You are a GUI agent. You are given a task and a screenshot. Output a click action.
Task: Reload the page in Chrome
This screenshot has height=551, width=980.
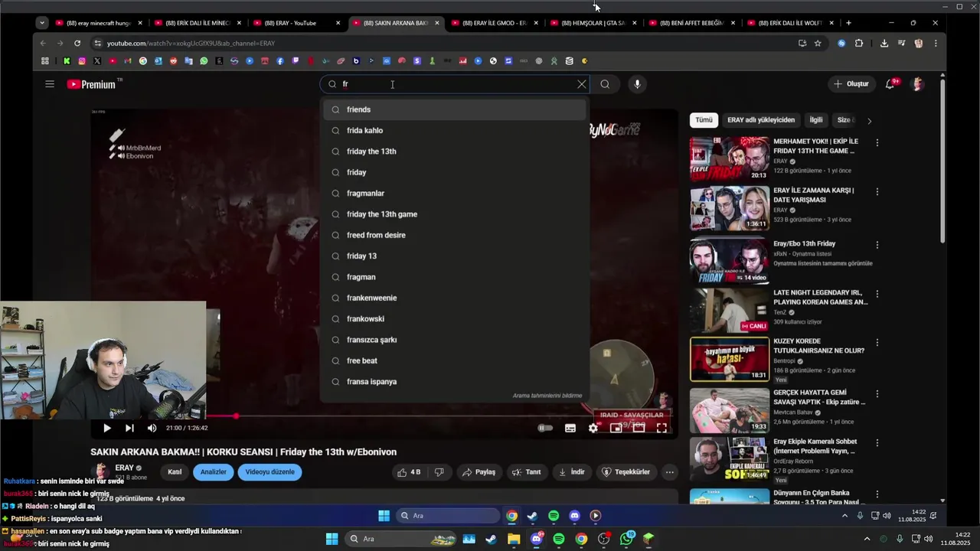click(77, 44)
